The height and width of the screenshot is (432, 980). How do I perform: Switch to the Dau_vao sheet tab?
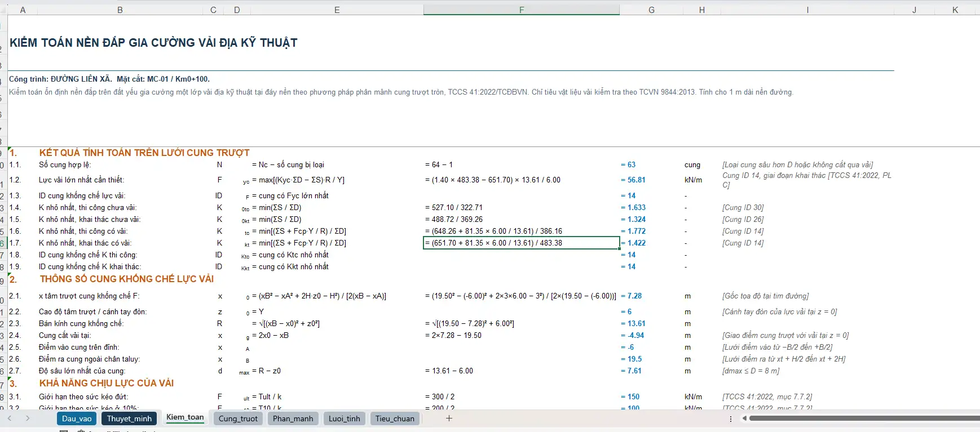(77, 418)
